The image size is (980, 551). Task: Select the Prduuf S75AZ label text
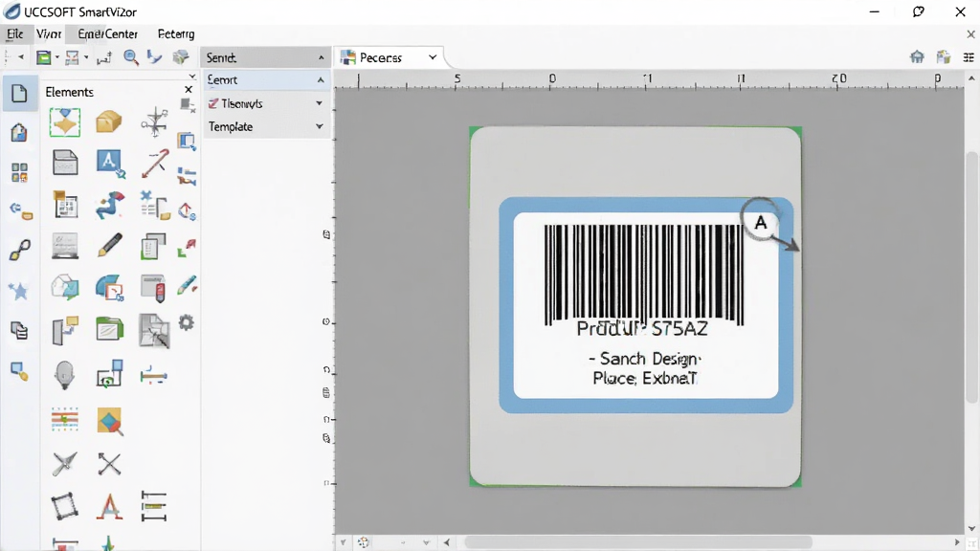642,329
